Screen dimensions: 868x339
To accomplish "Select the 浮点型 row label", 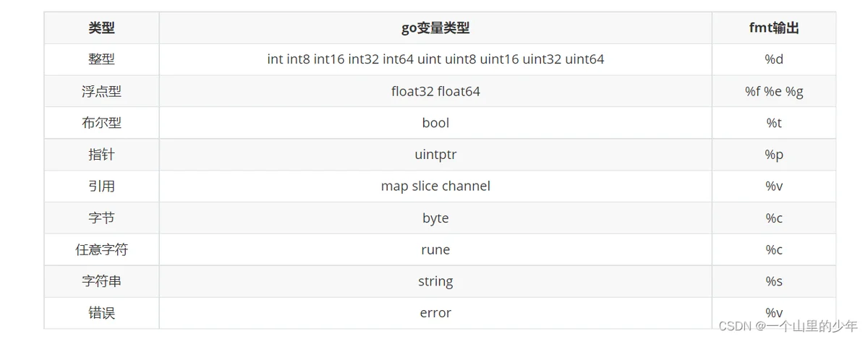I will (x=101, y=91).
